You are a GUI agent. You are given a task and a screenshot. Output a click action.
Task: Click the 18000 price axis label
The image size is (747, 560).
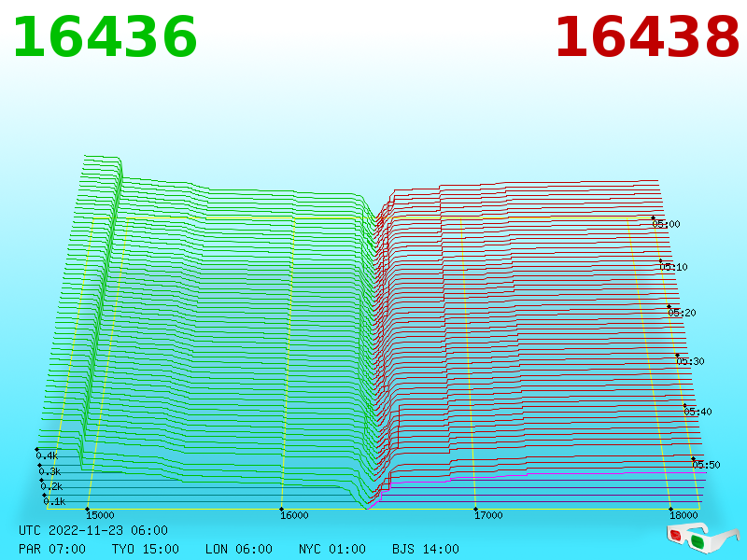684,515
